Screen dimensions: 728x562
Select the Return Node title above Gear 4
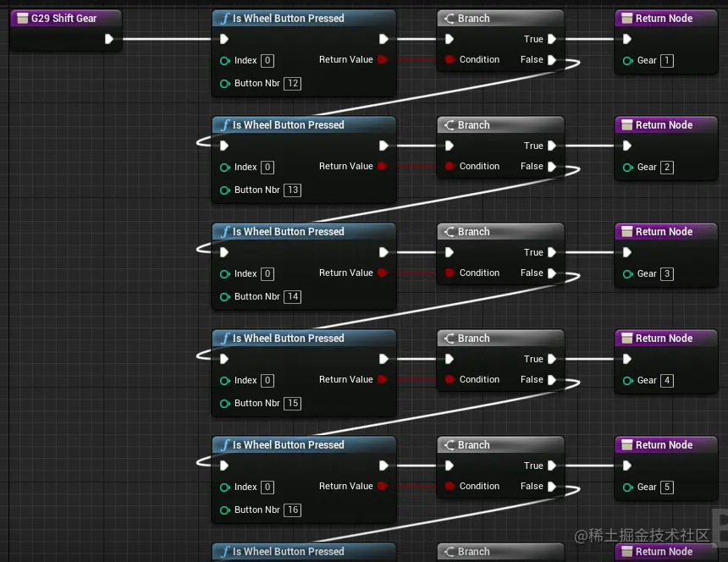tap(664, 339)
